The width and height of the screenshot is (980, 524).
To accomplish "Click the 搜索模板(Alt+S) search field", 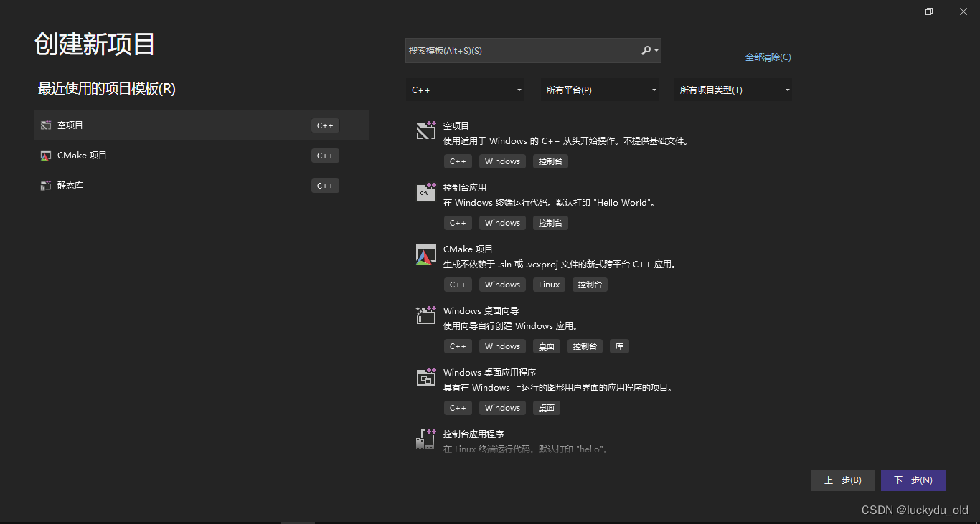I will pyautogui.click(x=524, y=50).
